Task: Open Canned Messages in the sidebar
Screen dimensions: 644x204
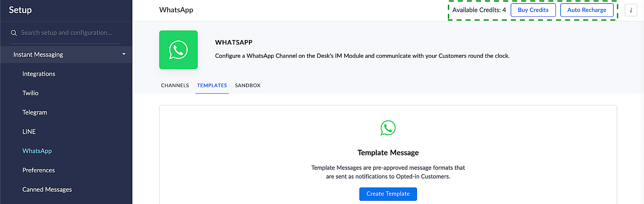Action: point(47,190)
